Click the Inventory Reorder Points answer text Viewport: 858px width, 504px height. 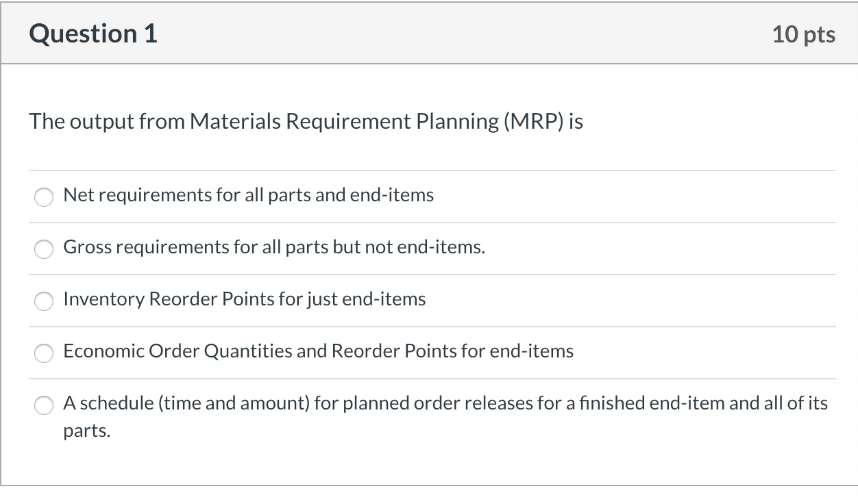click(244, 299)
